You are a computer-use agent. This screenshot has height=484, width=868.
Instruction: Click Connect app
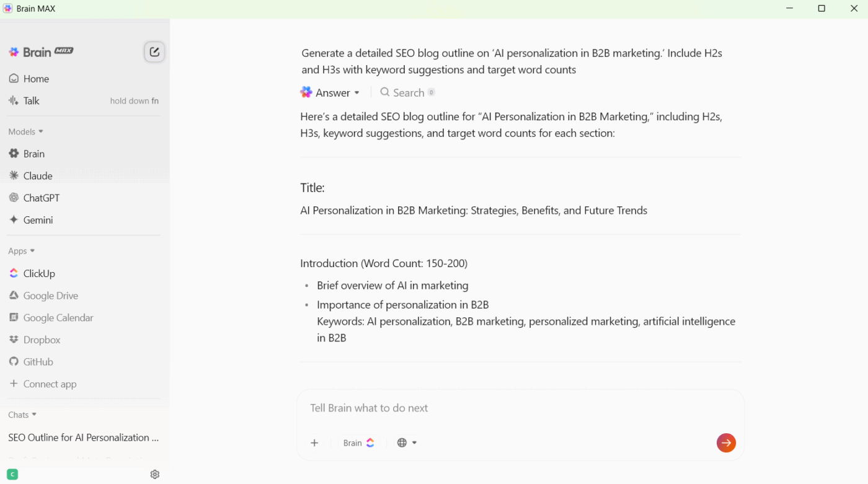(x=49, y=384)
